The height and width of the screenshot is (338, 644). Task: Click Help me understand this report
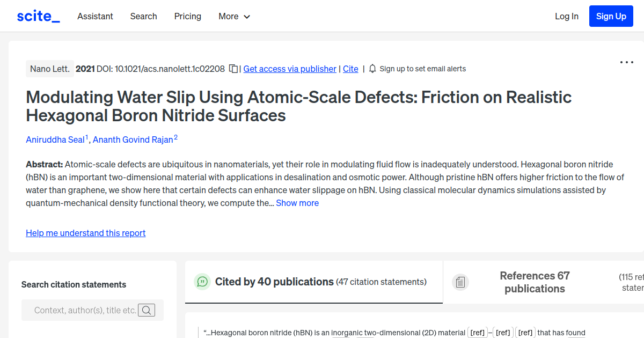click(x=85, y=233)
